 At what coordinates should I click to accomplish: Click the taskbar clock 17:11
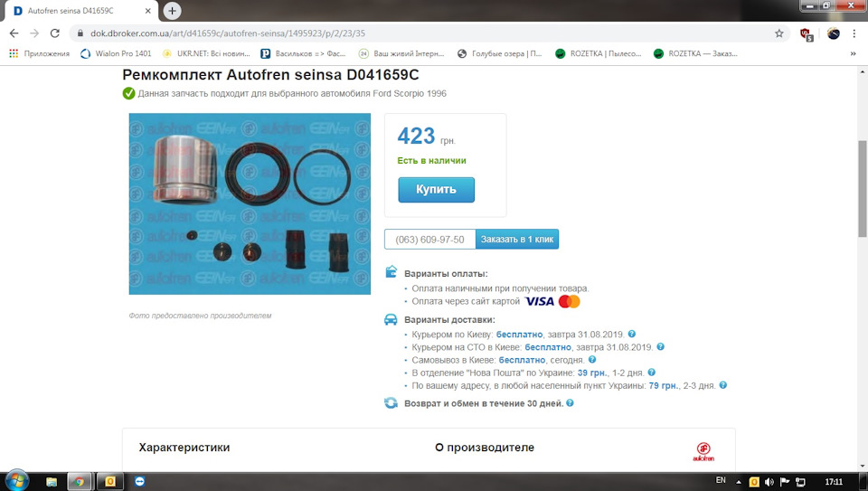point(834,482)
